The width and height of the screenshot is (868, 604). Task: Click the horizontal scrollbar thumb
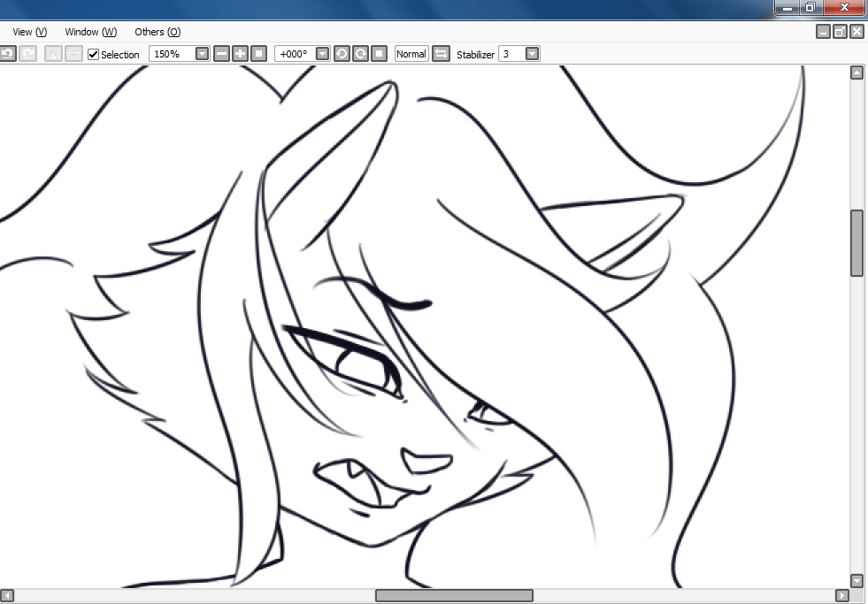click(454, 595)
